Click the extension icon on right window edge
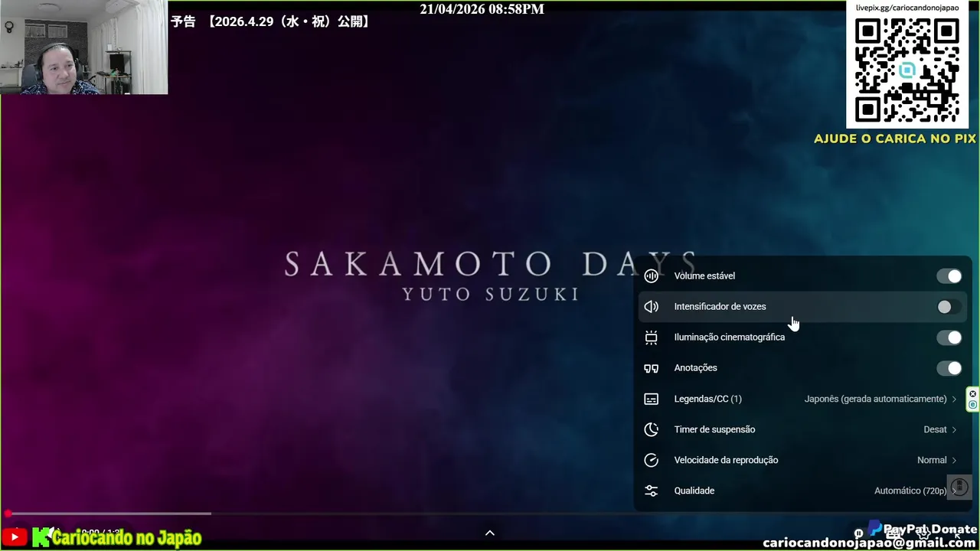This screenshot has height=551, width=980. tap(973, 399)
